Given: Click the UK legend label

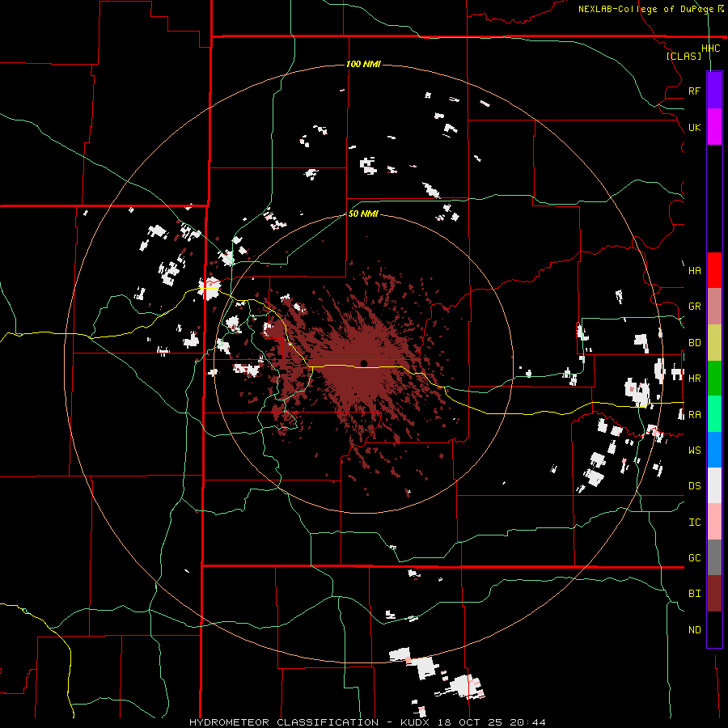Looking at the screenshot, I should (694, 127).
